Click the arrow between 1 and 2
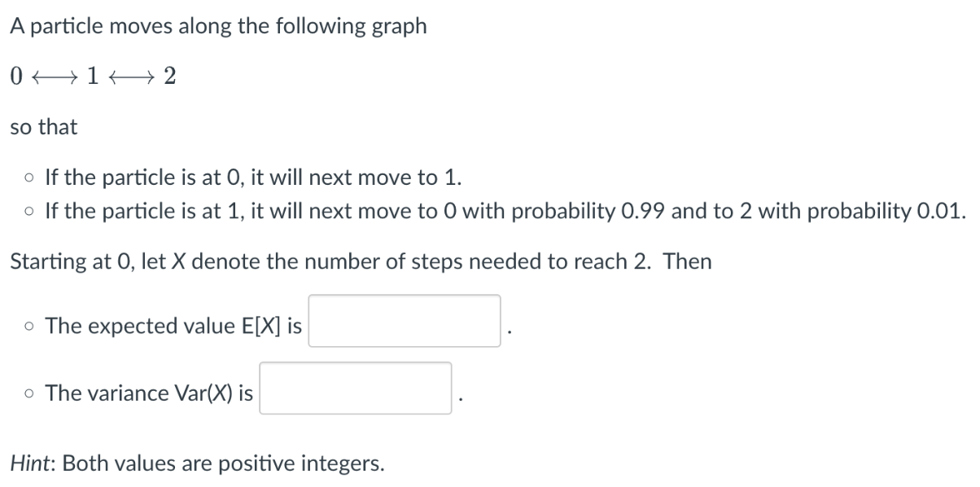Viewport: 980px width, 487px height. 131,77
